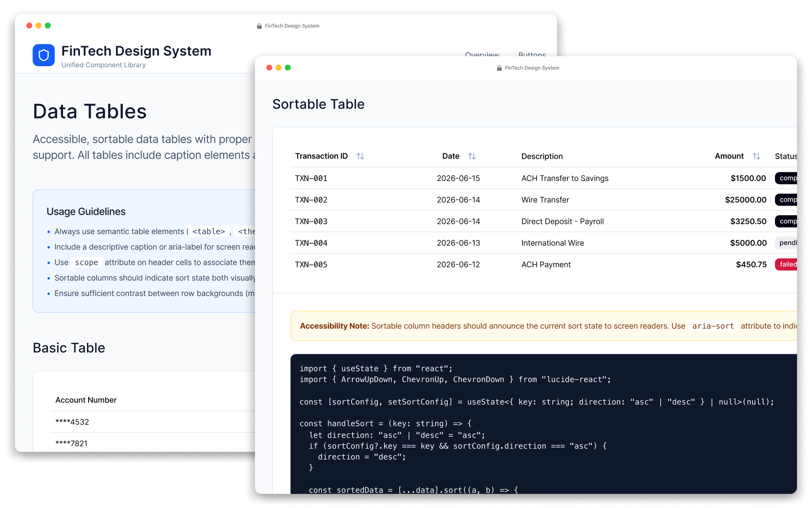Click the const handleSort code line

click(x=386, y=423)
